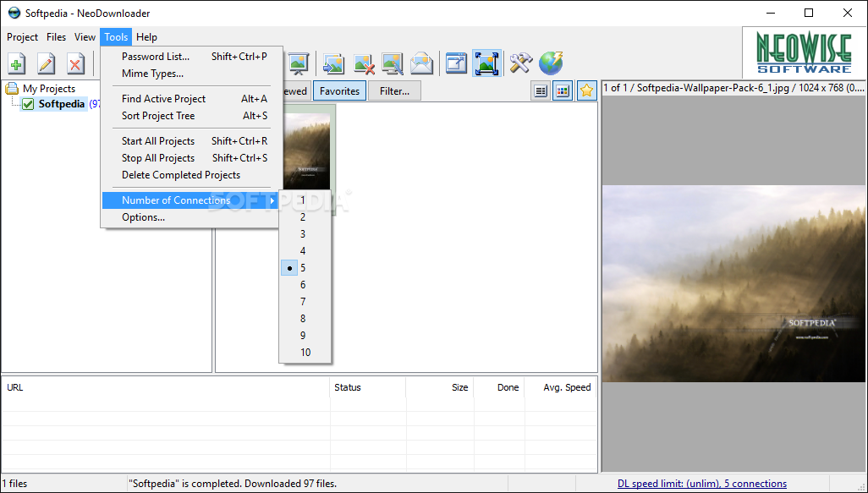Click the NeoWise Software logo
868x493 pixels.
805,52
